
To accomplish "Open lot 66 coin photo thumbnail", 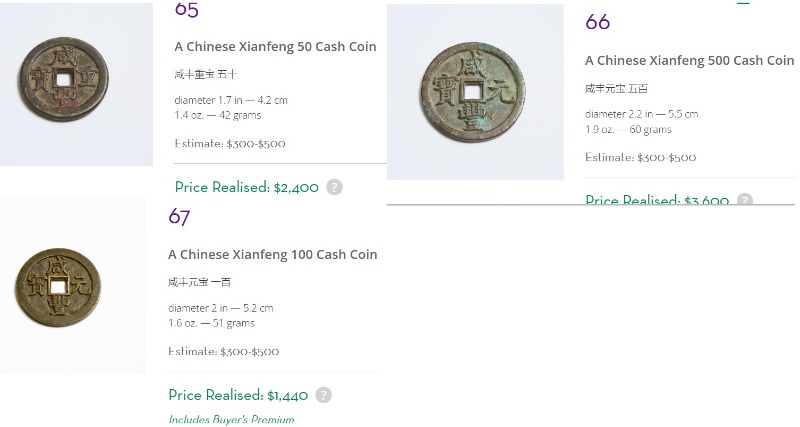I will [x=475, y=92].
